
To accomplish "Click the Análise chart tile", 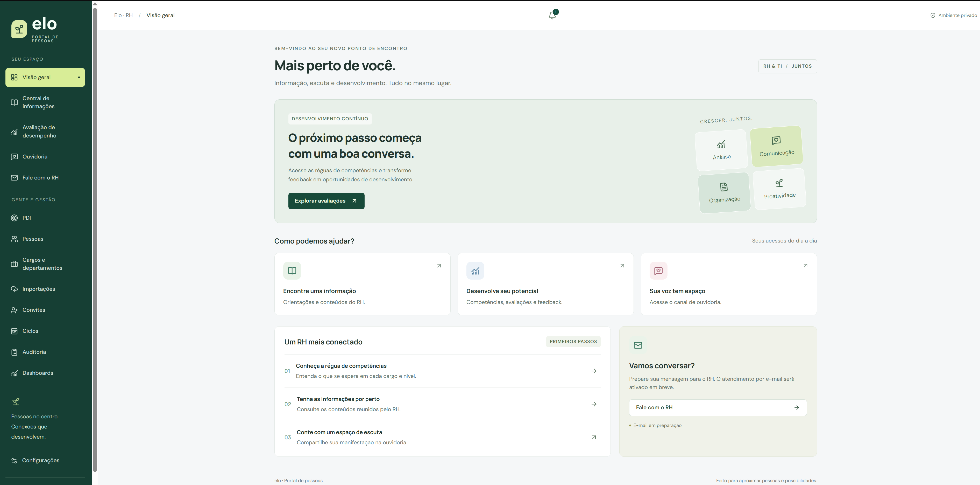I will 721,150.
